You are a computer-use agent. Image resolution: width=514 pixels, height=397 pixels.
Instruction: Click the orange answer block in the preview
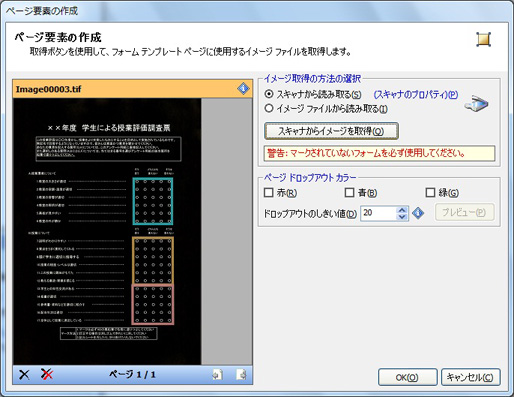pos(153,260)
